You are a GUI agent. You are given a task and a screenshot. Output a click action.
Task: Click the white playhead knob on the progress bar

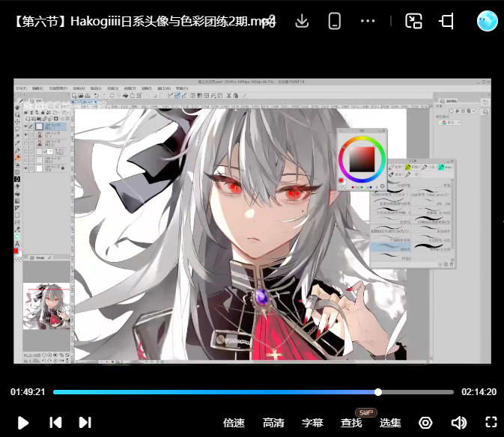tap(378, 392)
